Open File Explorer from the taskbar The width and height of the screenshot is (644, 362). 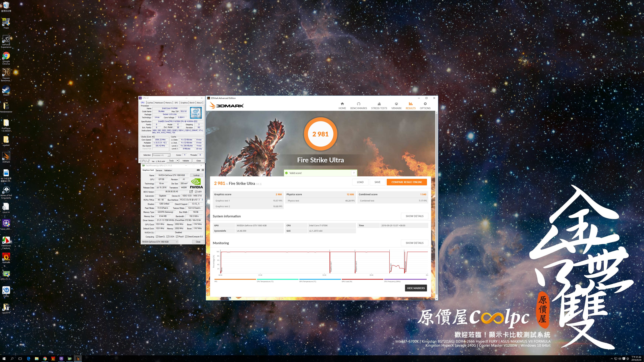(37, 358)
